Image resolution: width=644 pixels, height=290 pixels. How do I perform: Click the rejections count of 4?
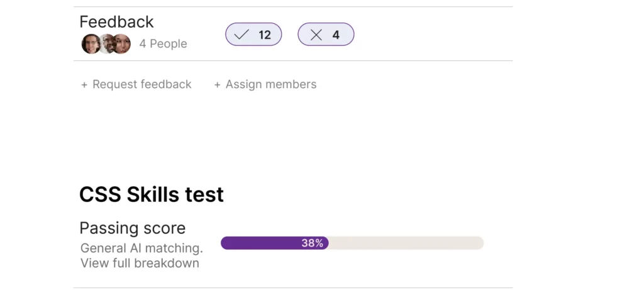point(336,35)
